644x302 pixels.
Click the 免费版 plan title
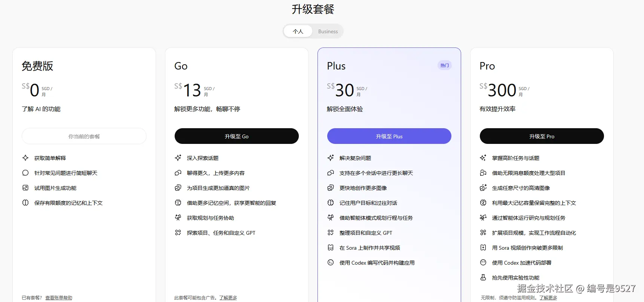pyautogui.click(x=37, y=66)
